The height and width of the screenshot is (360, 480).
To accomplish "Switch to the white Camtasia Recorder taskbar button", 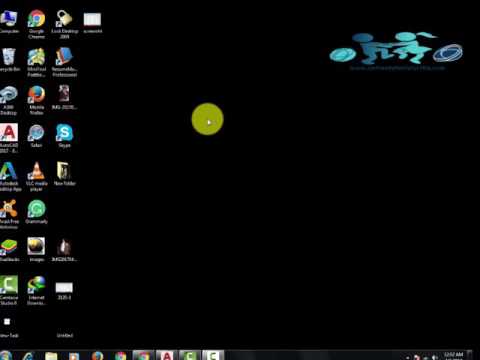I will 213,355.
